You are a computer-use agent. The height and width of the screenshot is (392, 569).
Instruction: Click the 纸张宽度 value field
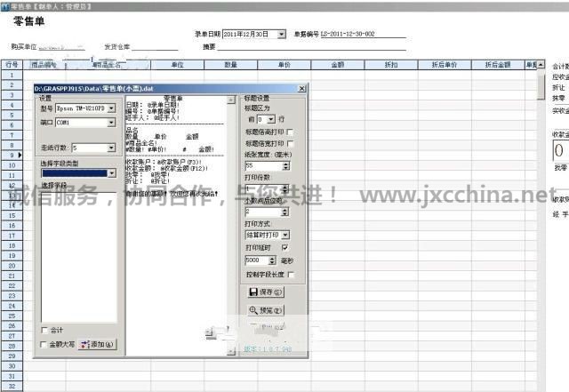pos(264,166)
